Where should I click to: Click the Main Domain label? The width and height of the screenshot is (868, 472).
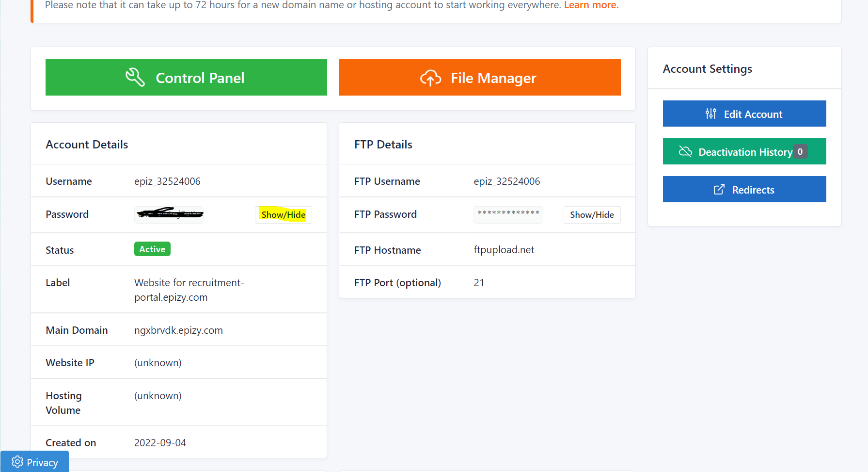77,330
